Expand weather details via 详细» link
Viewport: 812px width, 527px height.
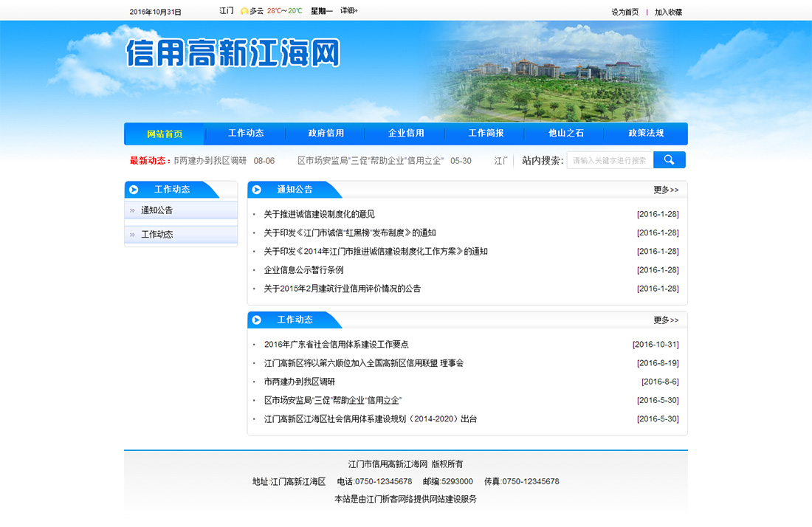pos(348,11)
